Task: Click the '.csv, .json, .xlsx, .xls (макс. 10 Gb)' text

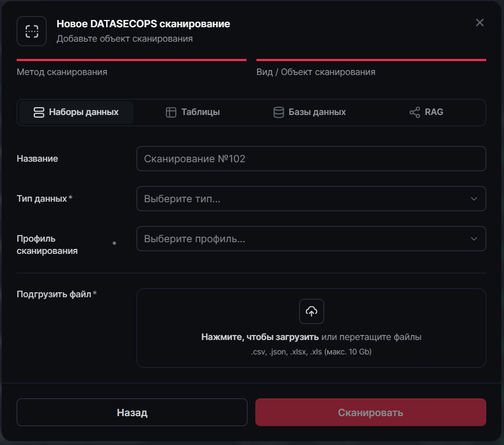Action: (311, 352)
